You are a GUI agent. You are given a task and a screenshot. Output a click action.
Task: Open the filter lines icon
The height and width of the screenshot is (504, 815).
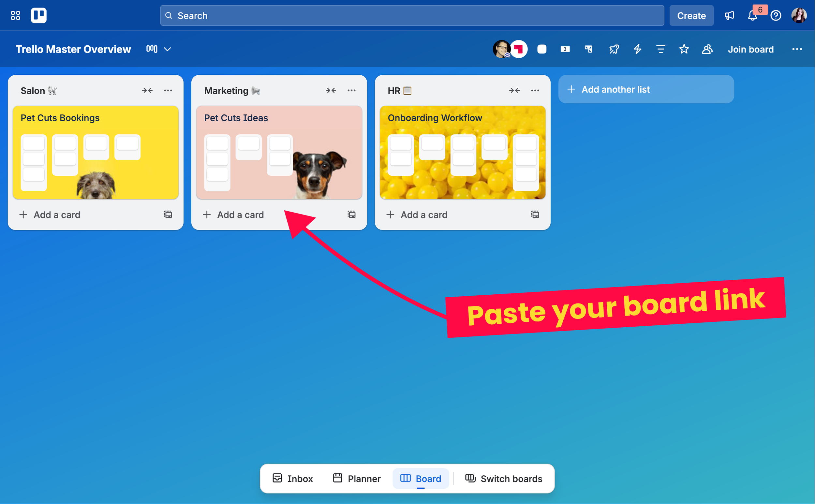pos(661,49)
